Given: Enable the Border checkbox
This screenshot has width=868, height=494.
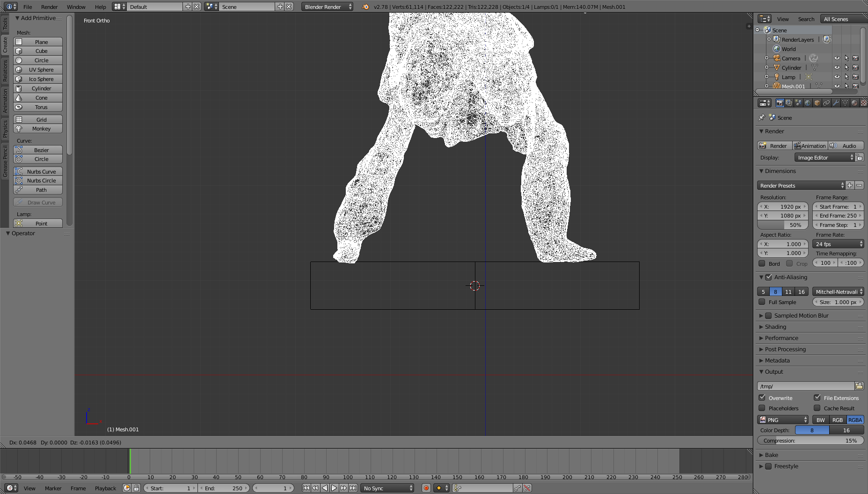Looking at the screenshot, I should [762, 263].
